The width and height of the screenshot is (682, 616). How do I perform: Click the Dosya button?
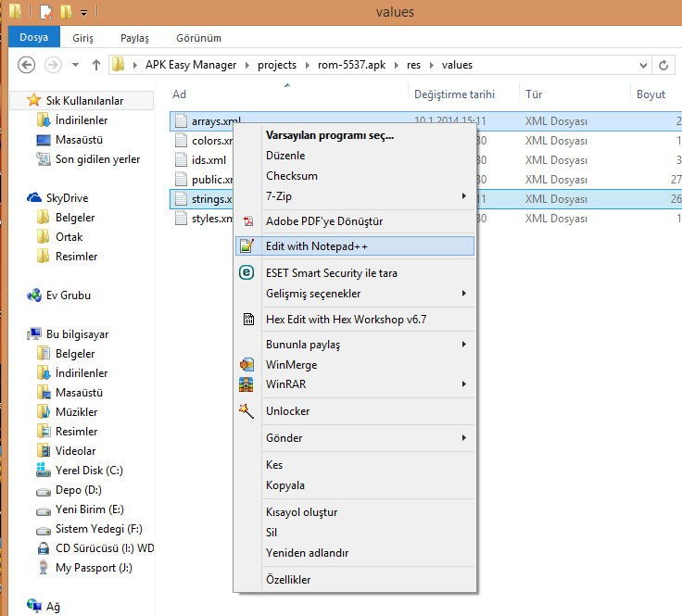pos(34,38)
